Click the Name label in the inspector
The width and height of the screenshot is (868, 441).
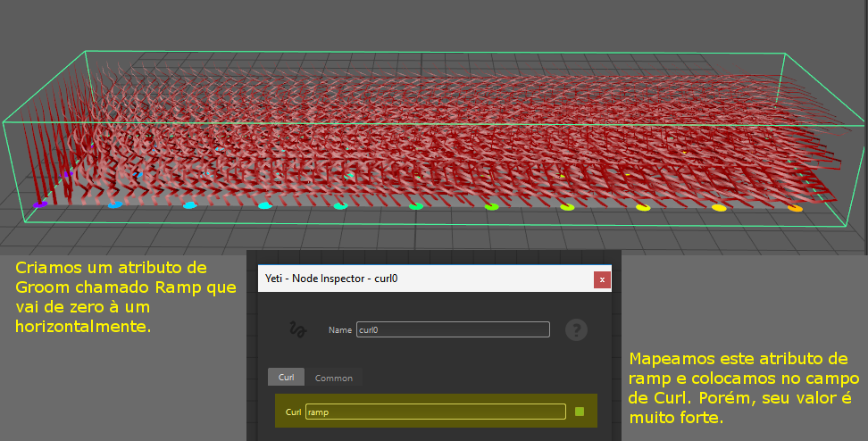(339, 330)
